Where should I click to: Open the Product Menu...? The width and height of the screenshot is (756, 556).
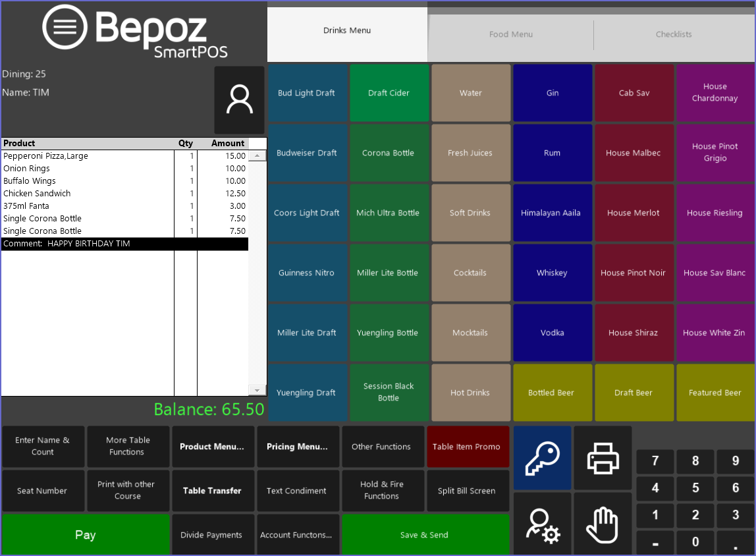(x=212, y=447)
